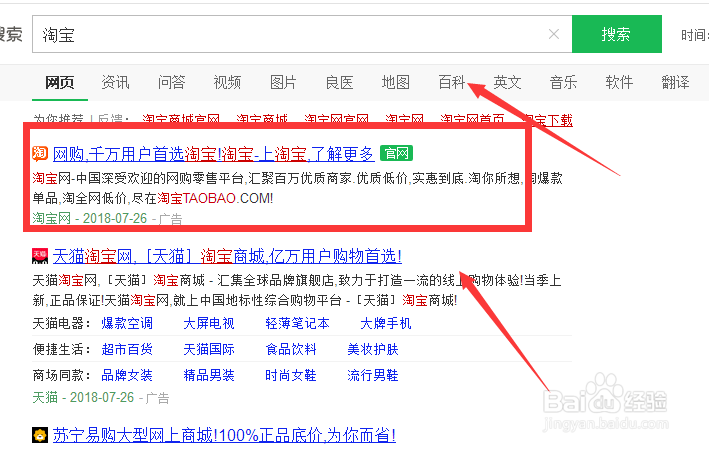Open the 大屏电视 sublink
Image resolution: width=709 pixels, height=449 pixels.
click(209, 323)
